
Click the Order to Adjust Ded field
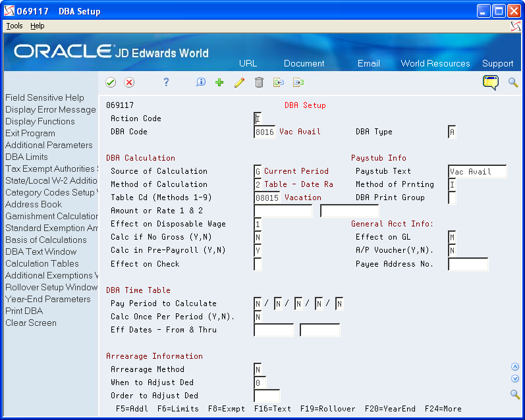coord(267,396)
